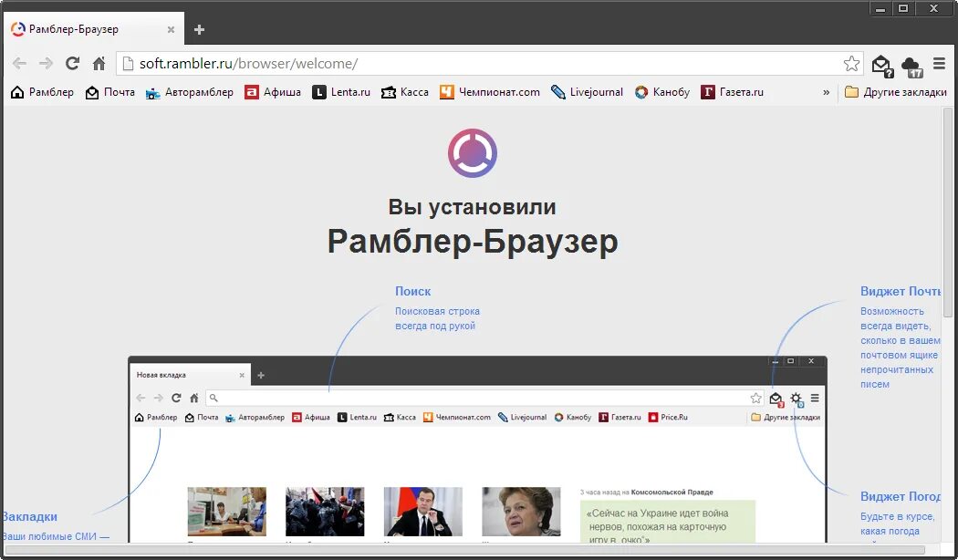Image resolution: width=958 pixels, height=560 pixels.
Task: Bookmark this page with the star icon
Action: [851, 64]
